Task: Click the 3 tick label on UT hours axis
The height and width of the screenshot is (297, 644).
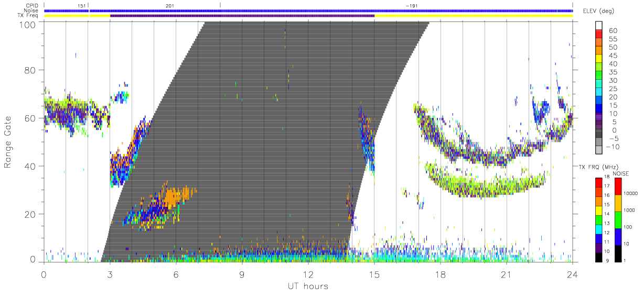Action: click(110, 274)
